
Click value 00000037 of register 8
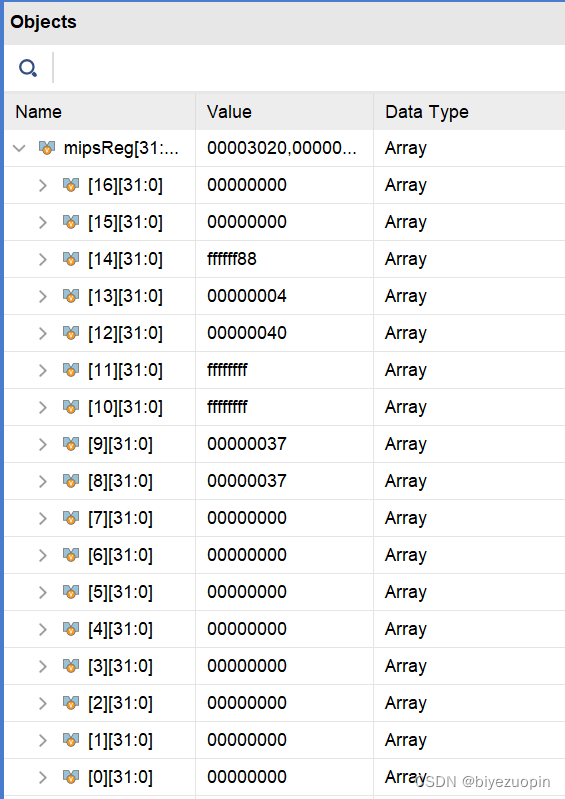click(247, 481)
